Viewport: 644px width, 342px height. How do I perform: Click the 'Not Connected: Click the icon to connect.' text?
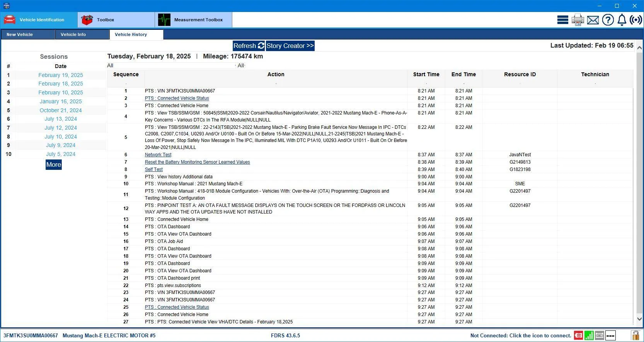click(x=521, y=335)
